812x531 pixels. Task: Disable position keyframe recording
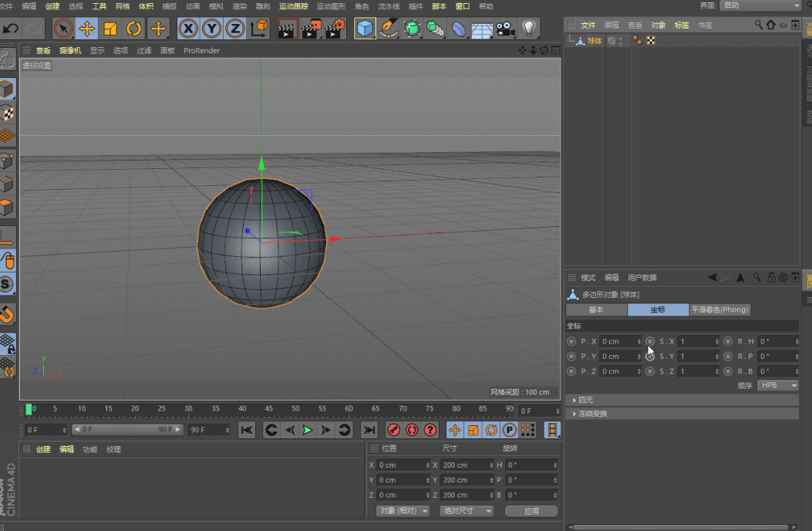pyautogui.click(x=456, y=430)
